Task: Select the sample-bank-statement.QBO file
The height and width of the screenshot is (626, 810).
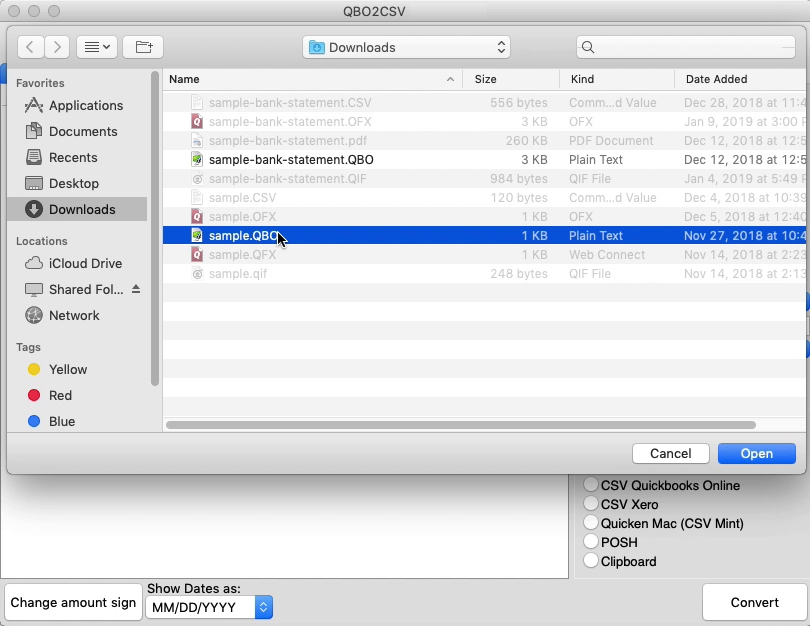Action: click(x=484, y=160)
